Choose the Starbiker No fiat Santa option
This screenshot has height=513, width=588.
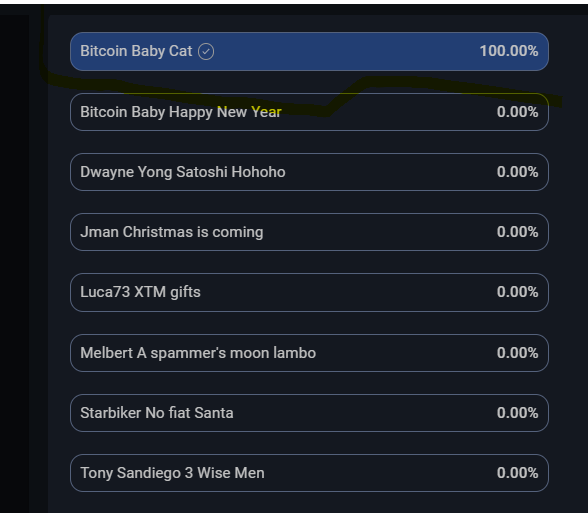(x=309, y=413)
